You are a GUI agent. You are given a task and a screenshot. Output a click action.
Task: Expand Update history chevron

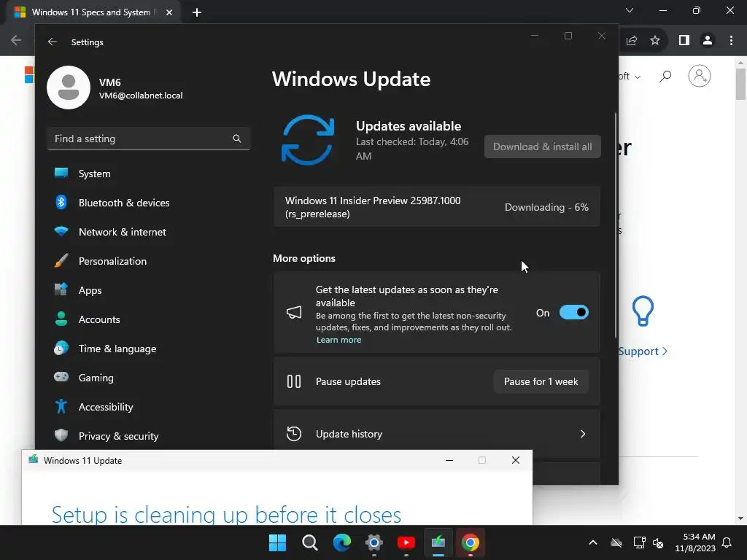tap(583, 434)
